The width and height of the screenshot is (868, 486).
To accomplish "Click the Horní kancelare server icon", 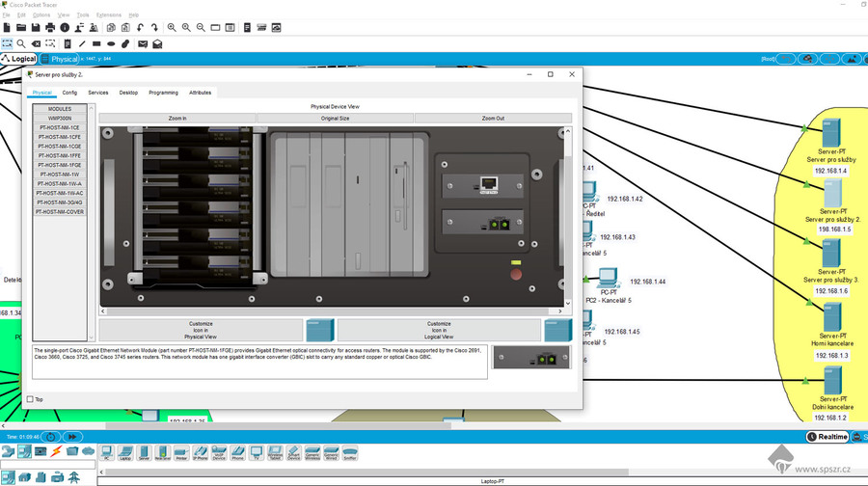I will [x=831, y=317].
